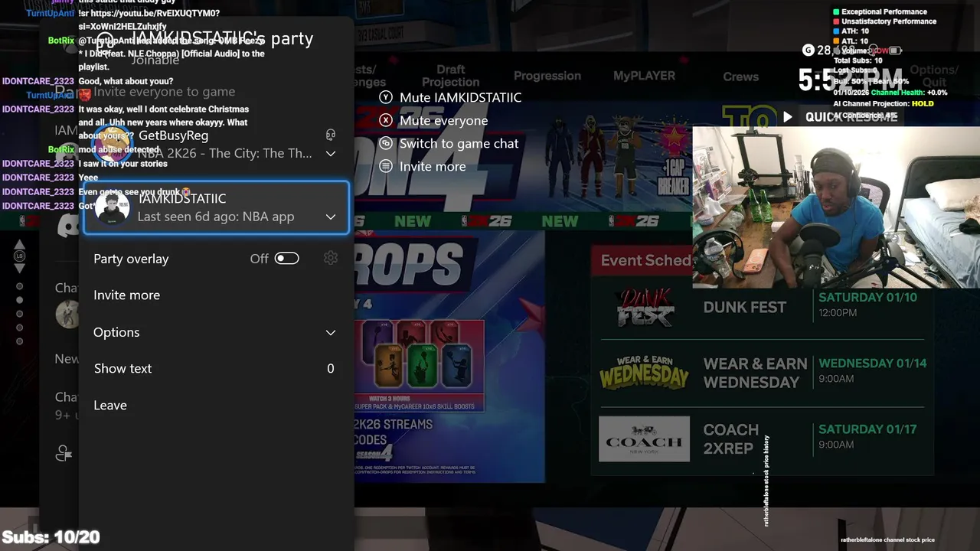Image resolution: width=980 pixels, height=551 pixels.
Task: Open the MyPLAYER tab
Action: (644, 76)
